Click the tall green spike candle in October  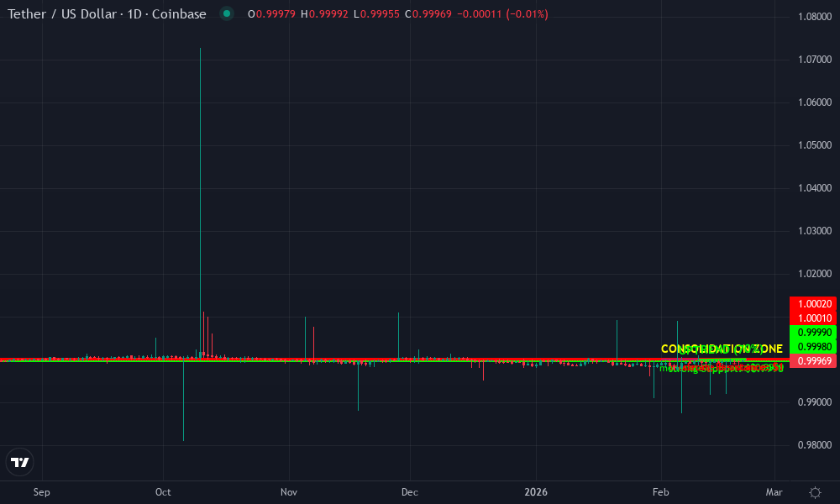point(200,202)
